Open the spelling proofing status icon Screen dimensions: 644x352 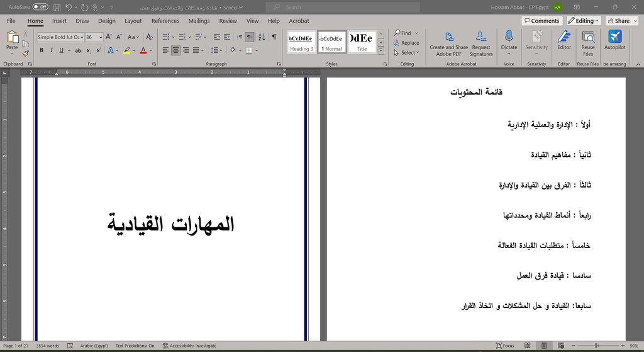click(70, 346)
